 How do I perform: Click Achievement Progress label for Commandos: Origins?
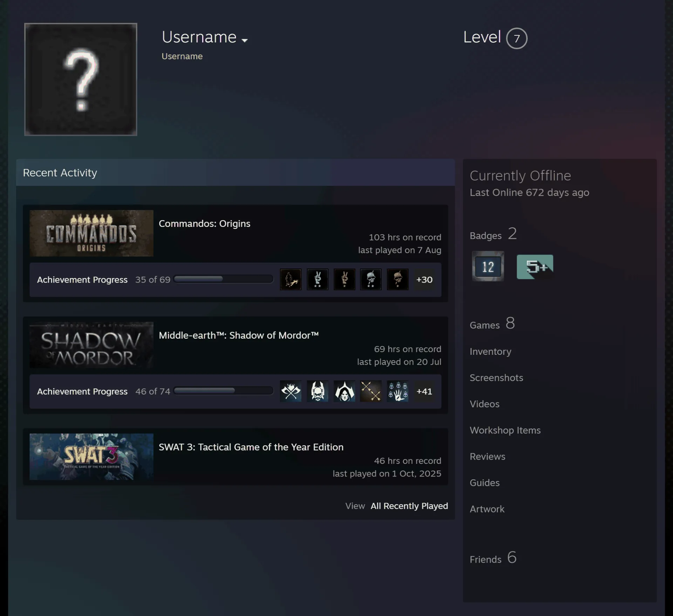[x=82, y=280]
